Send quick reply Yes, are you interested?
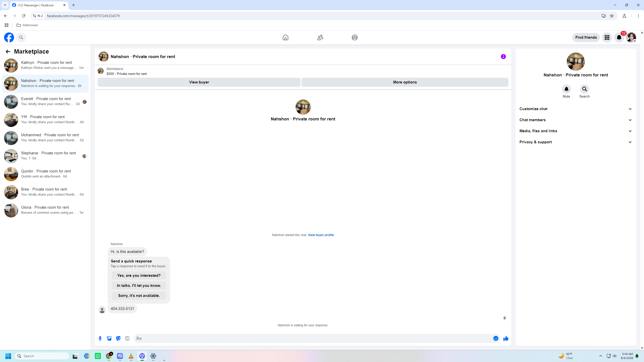 click(139, 276)
